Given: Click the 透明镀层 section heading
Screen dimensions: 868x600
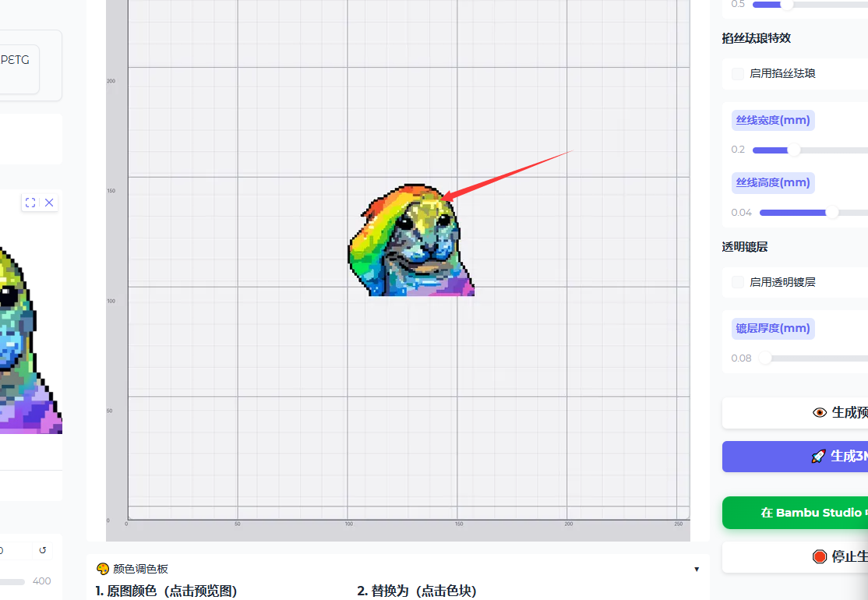Looking at the screenshot, I should pos(745,247).
